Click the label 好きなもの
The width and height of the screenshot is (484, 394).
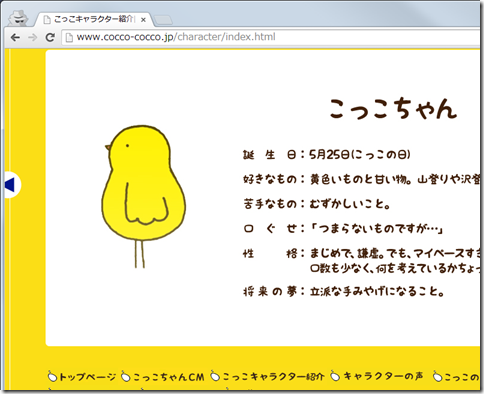pyautogui.click(x=270, y=179)
